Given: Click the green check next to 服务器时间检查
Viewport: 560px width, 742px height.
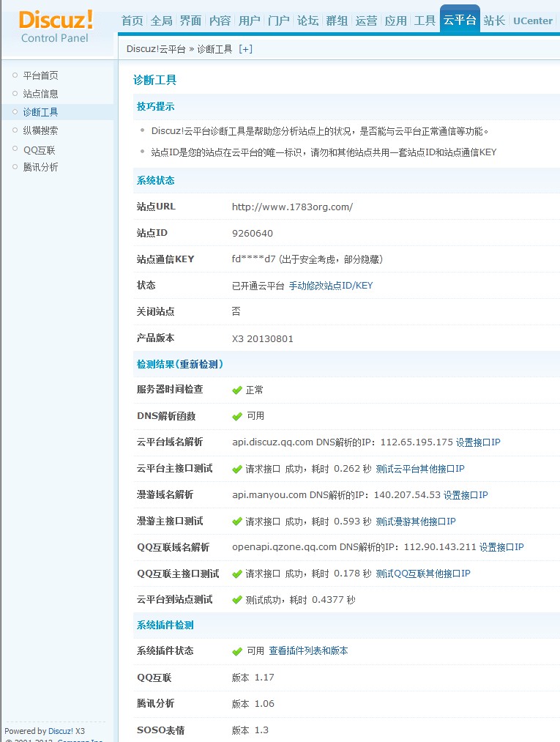Looking at the screenshot, I should click(x=237, y=390).
